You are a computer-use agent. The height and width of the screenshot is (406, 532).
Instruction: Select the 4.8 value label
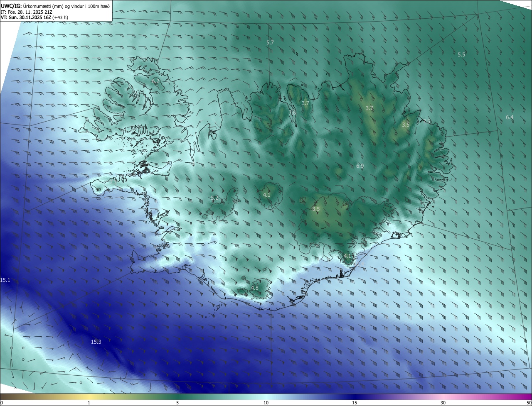255,288
